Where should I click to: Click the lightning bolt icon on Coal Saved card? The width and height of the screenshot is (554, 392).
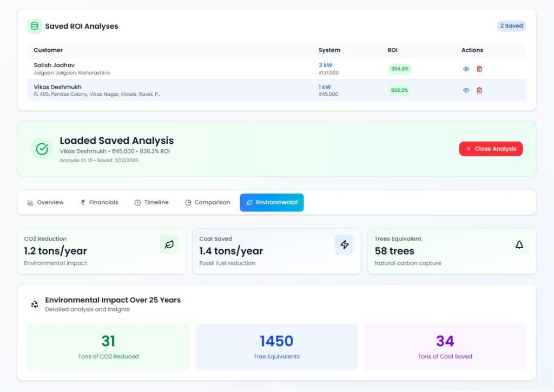coord(345,245)
